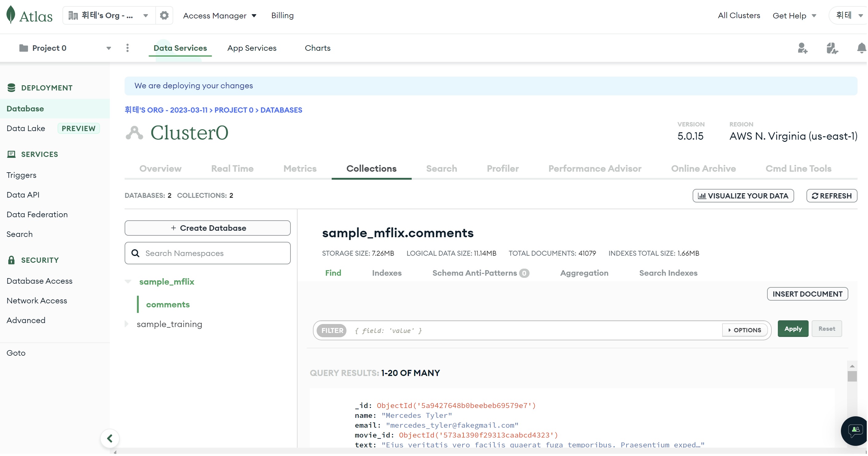Click the Atlas leaf logo
Image resolution: width=868 pixels, height=456 pixels.
(x=11, y=15)
